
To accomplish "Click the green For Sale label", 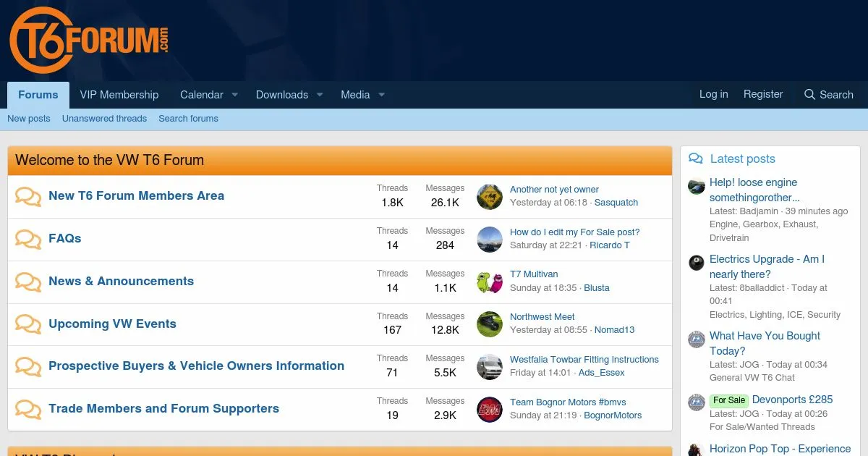I will pyautogui.click(x=728, y=400).
